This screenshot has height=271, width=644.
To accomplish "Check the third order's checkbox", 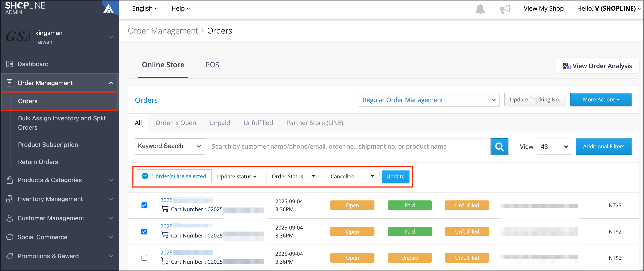I will click(144, 258).
